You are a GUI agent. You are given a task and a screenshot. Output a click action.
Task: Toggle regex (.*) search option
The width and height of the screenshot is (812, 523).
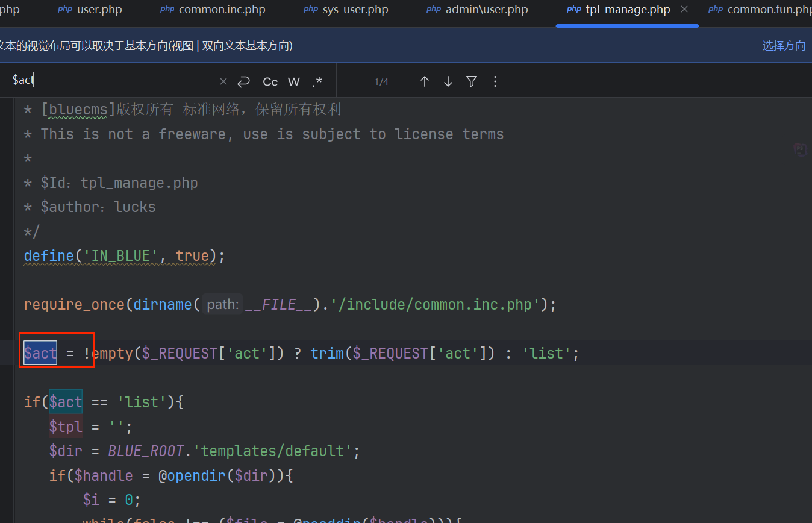(317, 81)
